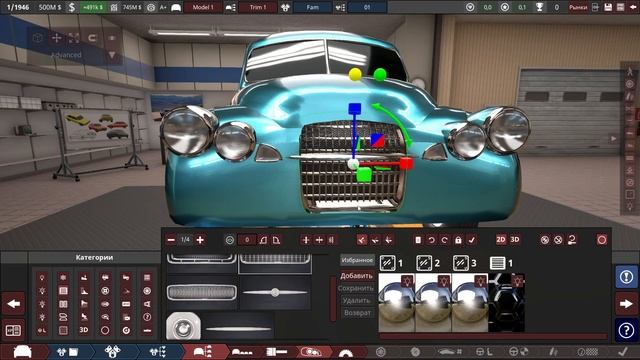This screenshot has width=640, height=360.
Task: Open the engine folder tab in bottom bar
Action: pyautogui.click(x=67, y=351)
